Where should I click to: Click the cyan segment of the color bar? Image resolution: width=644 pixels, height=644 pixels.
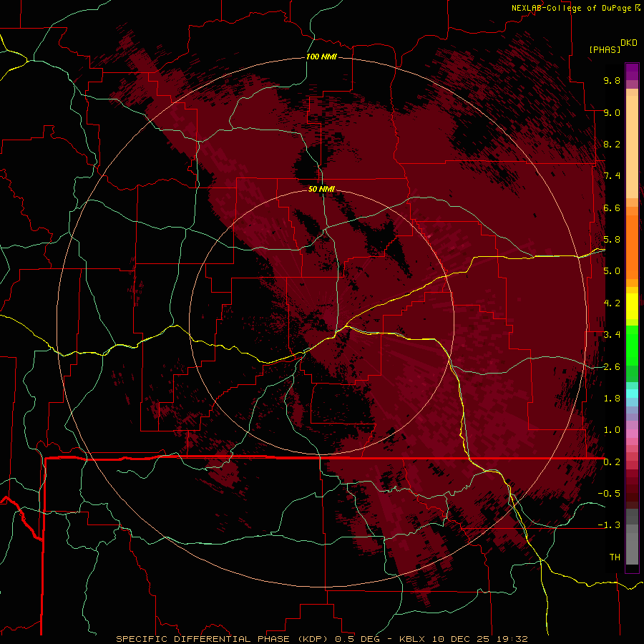632,394
